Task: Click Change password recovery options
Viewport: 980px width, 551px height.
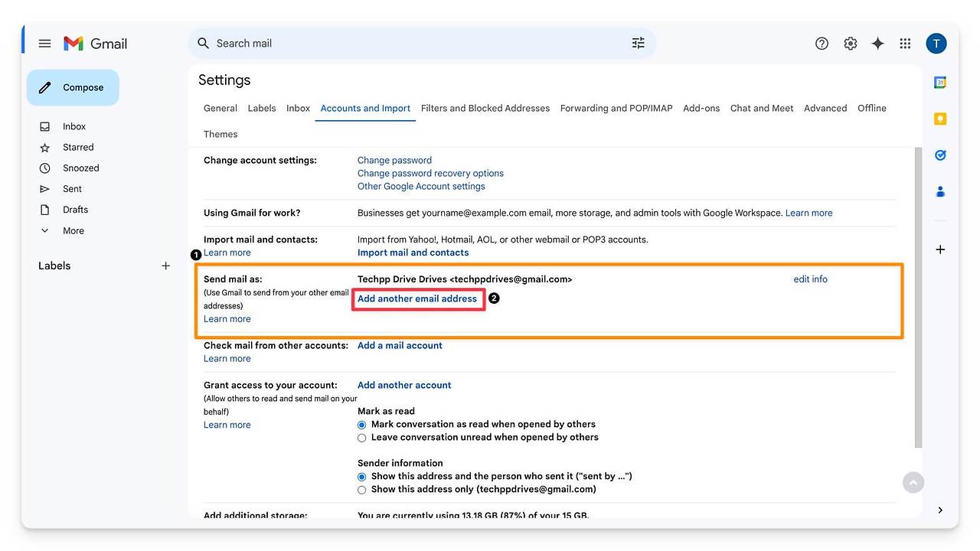Action: (430, 173)
